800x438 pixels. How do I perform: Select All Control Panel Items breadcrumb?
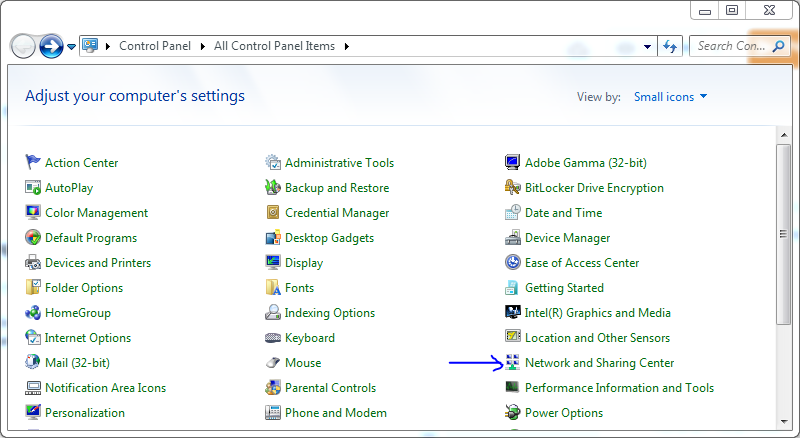coord(274,46)
